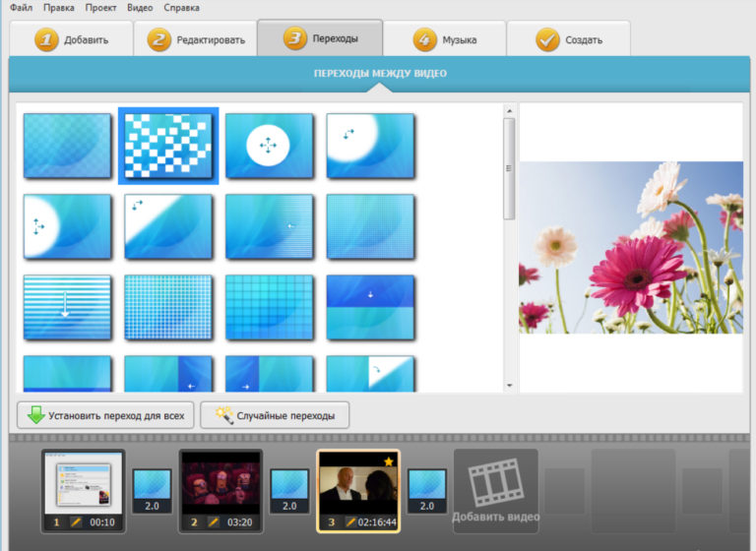
Task: Click the pencil edit icon on clip 2
Action: (x=213, y=522)
